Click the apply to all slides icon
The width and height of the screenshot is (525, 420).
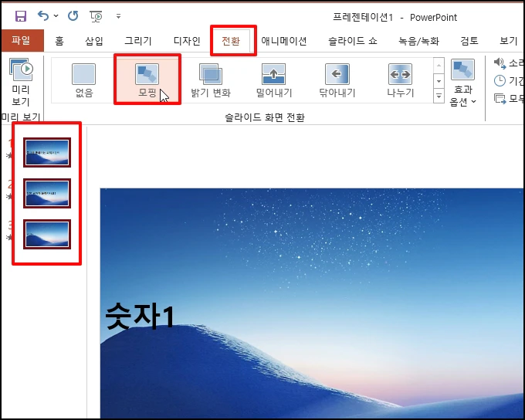coord(500,99)
